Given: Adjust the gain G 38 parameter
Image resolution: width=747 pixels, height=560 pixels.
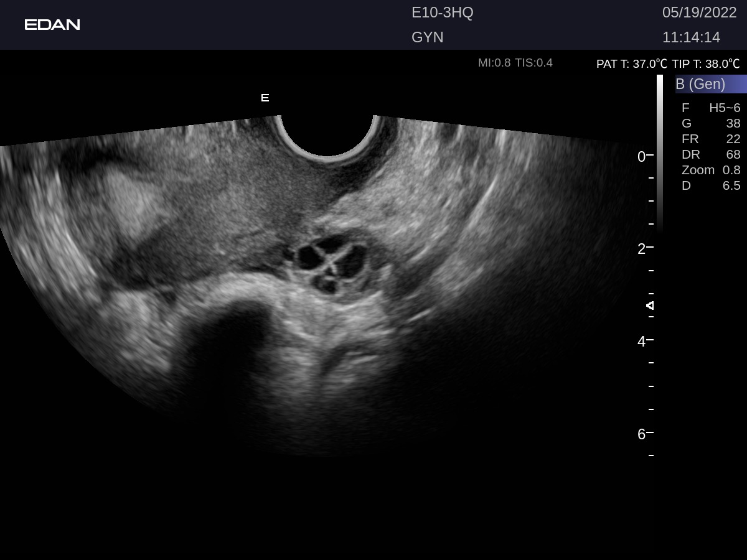Looking at the screenshot, I should (711, 123).
